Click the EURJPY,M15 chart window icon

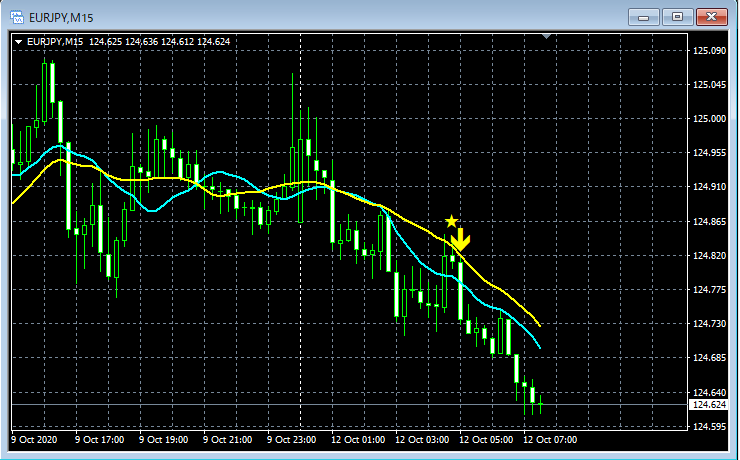(x=17, y=17)
